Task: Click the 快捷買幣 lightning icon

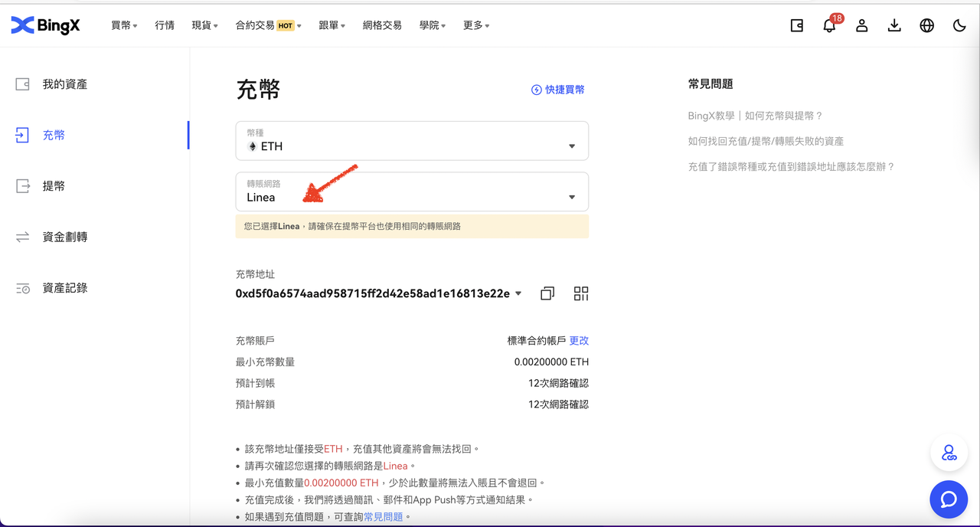Action: tap(537, 90)
